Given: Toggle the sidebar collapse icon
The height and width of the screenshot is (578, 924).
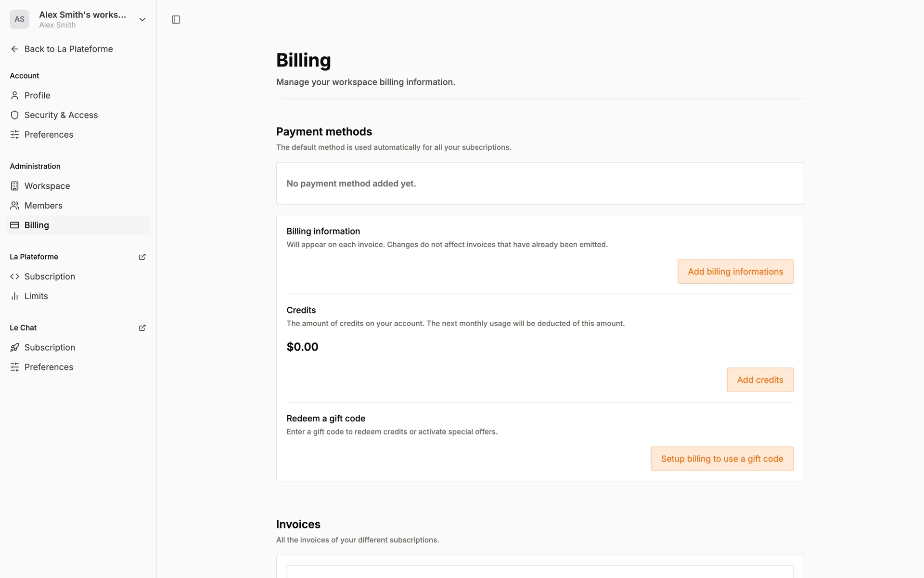Looking at the screenshot, I should click(176, 20).
